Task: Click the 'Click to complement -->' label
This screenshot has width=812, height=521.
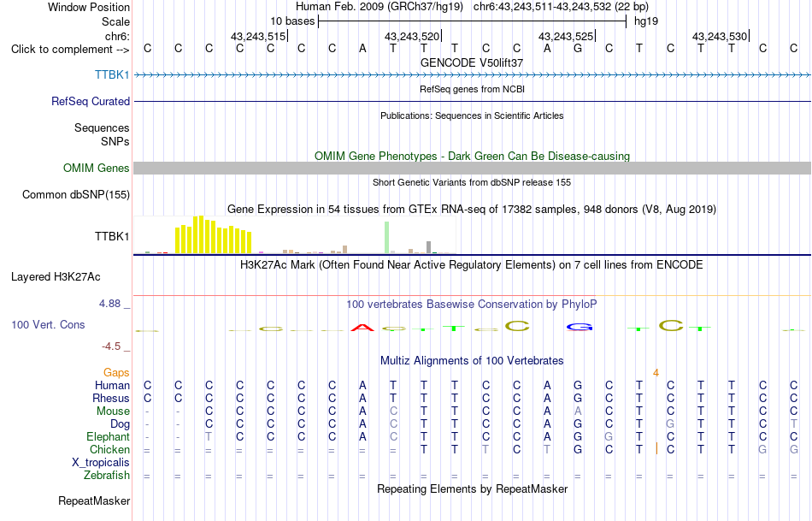Action: [70, 50]
